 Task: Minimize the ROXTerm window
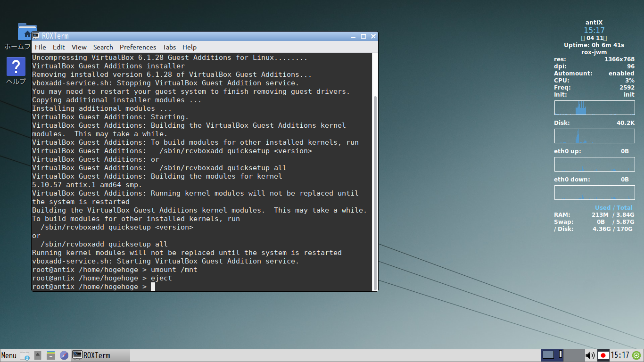click(354, 36)
